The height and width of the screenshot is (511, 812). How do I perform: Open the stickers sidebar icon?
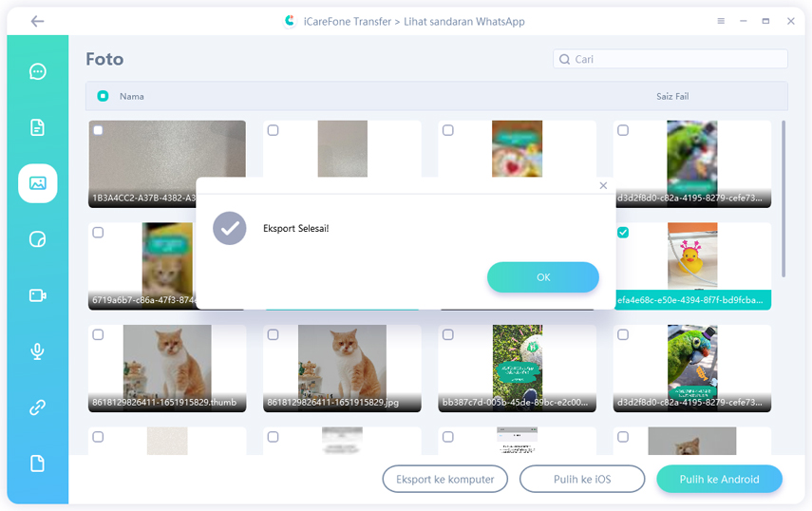coord(38,239)
